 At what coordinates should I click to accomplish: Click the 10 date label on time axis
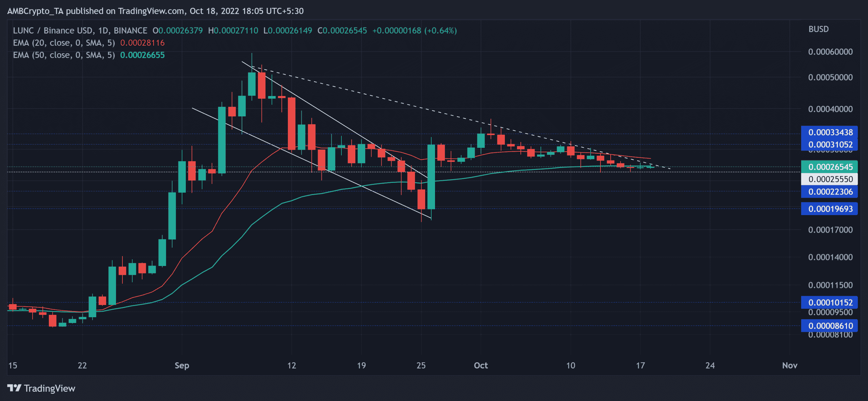tap(571, 365)
